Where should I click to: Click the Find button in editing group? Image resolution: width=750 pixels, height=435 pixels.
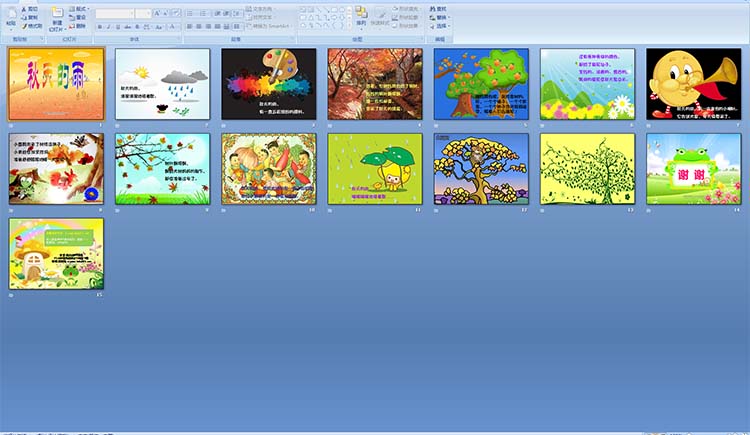(x=438, y=9)
